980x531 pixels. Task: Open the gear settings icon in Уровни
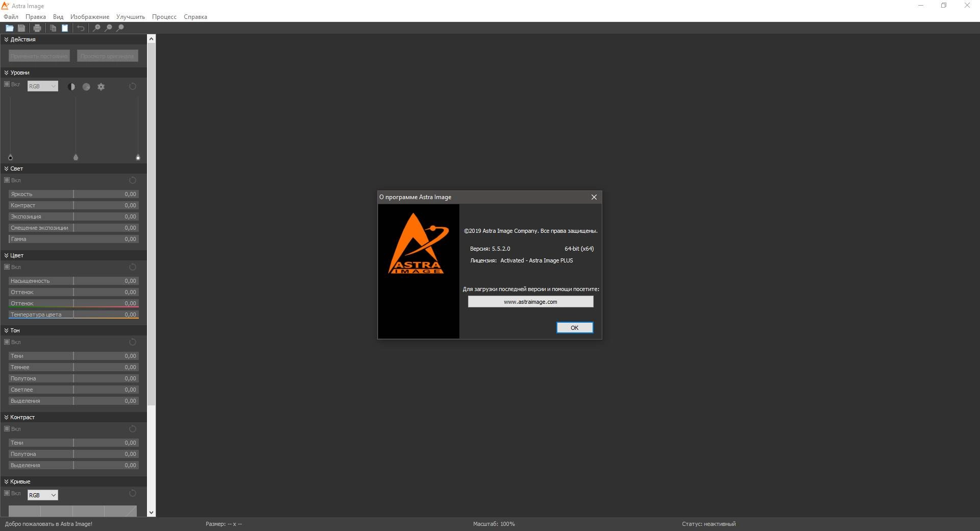tap(101, 87)
